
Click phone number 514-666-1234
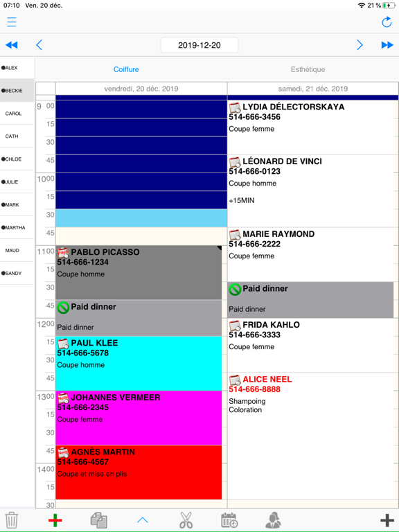coord(83,262)
